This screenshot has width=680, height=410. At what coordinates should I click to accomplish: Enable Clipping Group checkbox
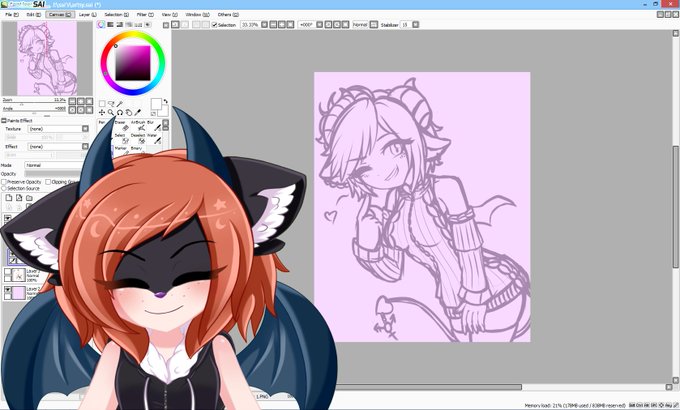pyautogui.click(x=48, y=182)
